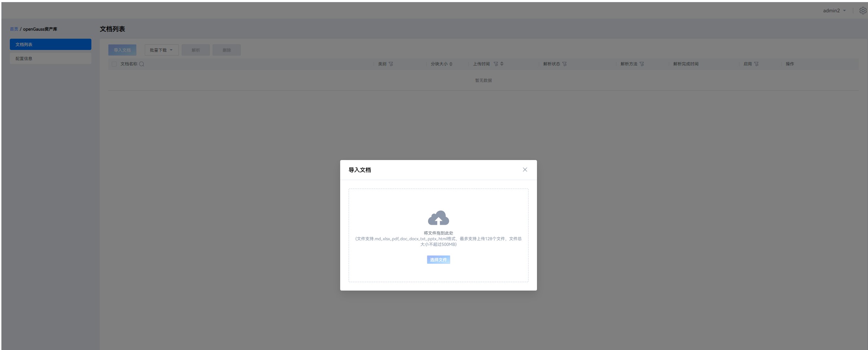This screenshot has height=350, width=868.
Task: Expand the admin2 user dropdown
Action: (x=834, y=11)
